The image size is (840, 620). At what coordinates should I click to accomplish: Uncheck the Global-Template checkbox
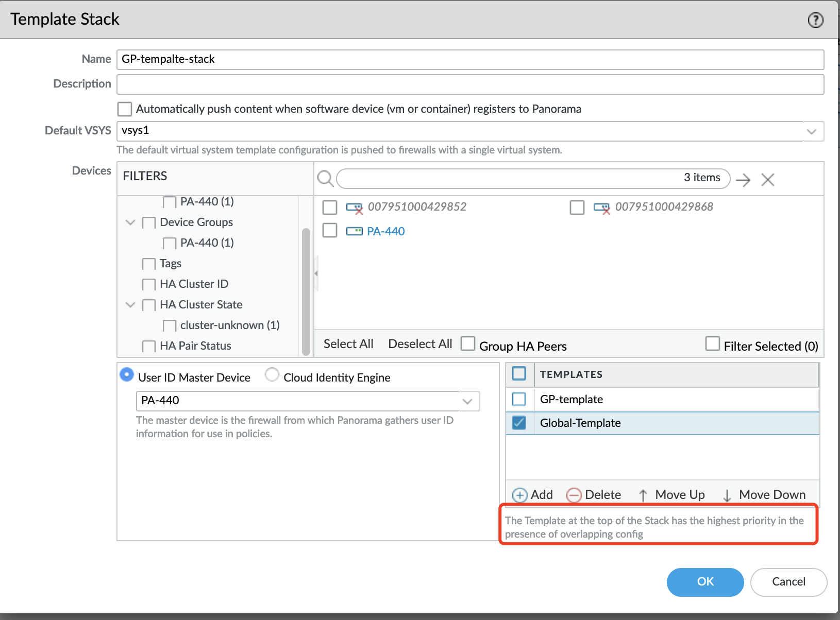coord(519,423)
